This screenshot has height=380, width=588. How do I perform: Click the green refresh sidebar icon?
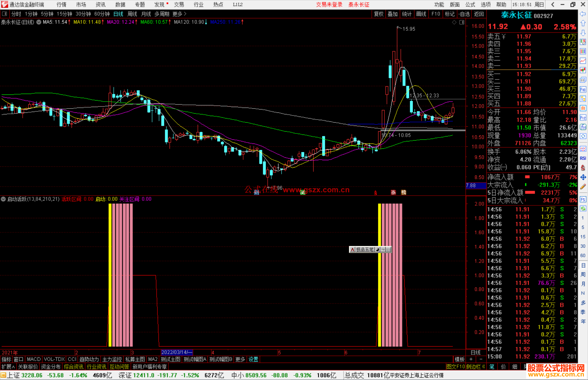click(583, 209)
